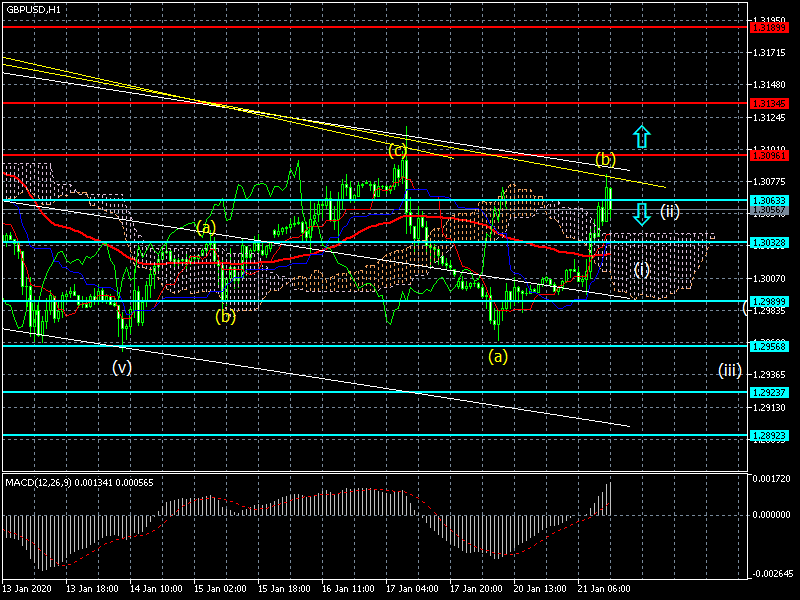
Task: Select the yellow (c) wave label
Action: 398,150
